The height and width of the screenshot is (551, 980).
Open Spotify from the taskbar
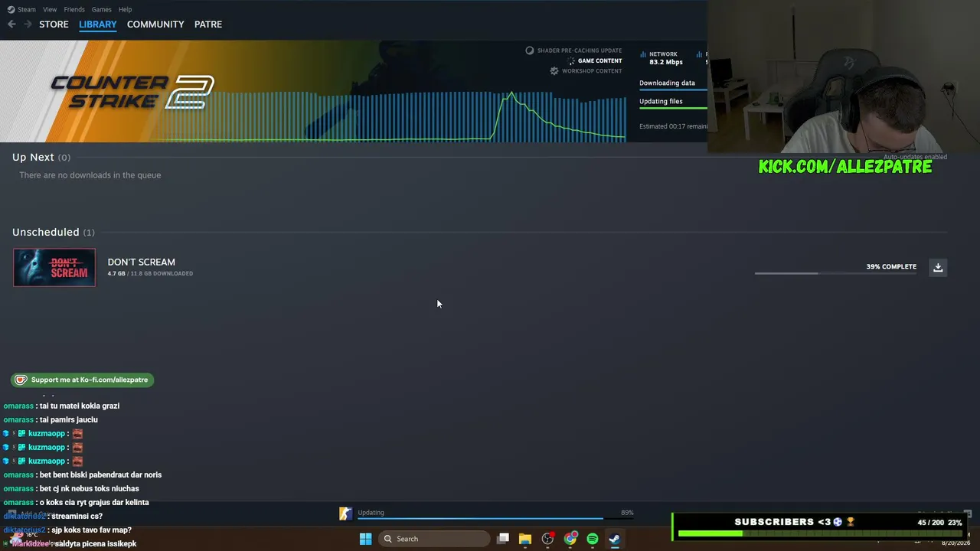pos(593,539)
